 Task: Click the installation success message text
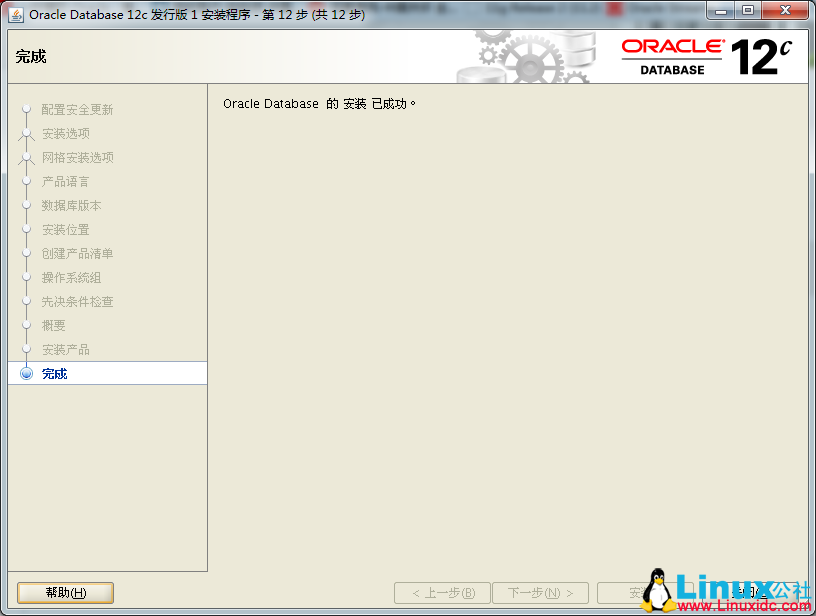pos(322,103)
